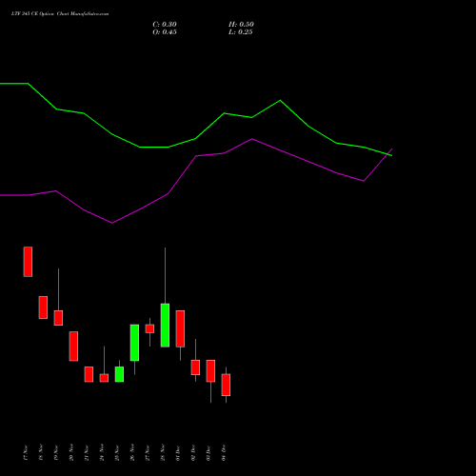The width and height of the screenshot is (476, 476).
Task: Select the green candlestick for 26 Nov
Action: point(134,343)
